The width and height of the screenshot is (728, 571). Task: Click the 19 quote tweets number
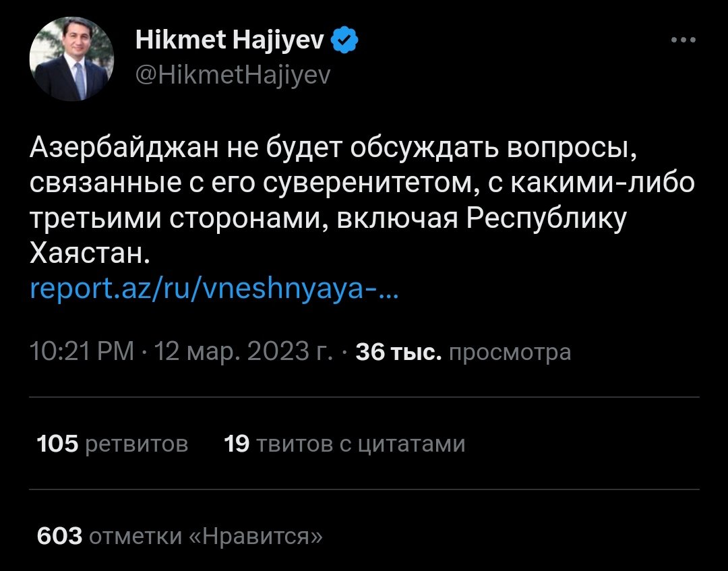pos(236,444)
